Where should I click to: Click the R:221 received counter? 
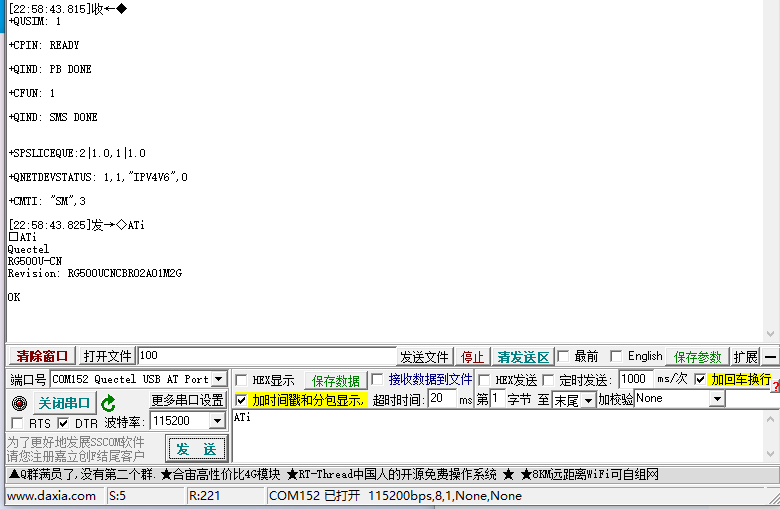tap(204, 496)
